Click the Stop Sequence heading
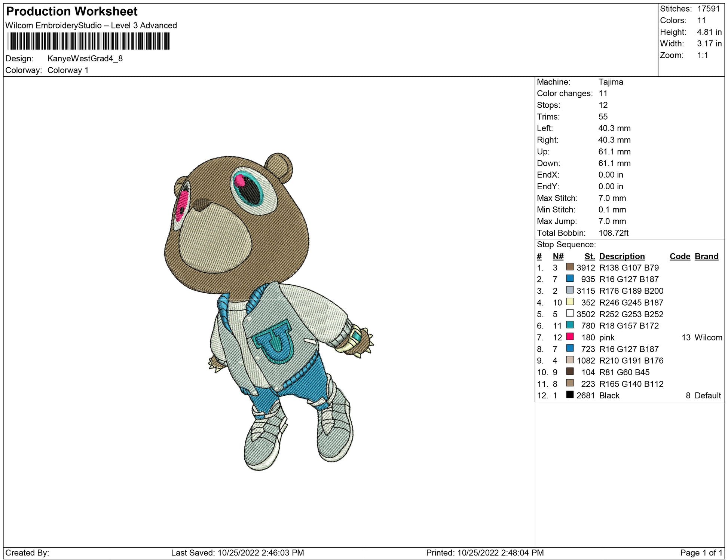 (566, 245)
